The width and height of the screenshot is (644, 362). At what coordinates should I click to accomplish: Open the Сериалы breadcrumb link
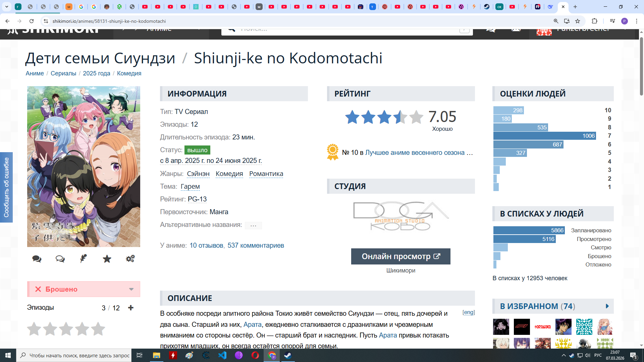(63, 73)
